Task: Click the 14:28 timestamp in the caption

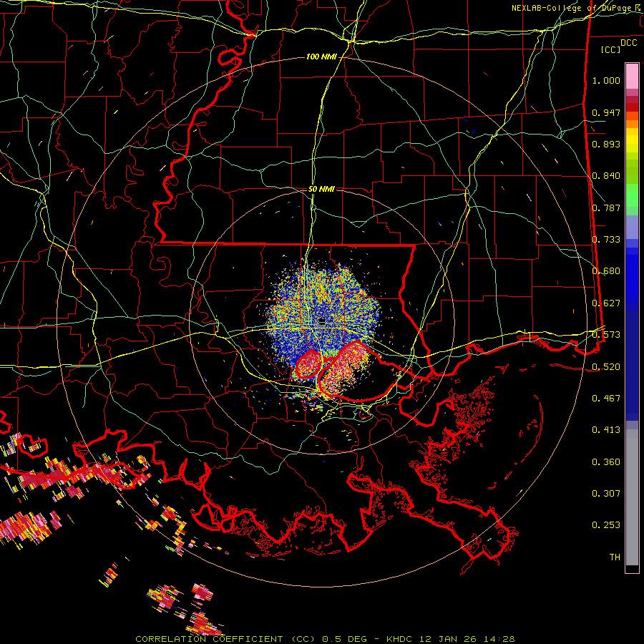Action: 500,639
